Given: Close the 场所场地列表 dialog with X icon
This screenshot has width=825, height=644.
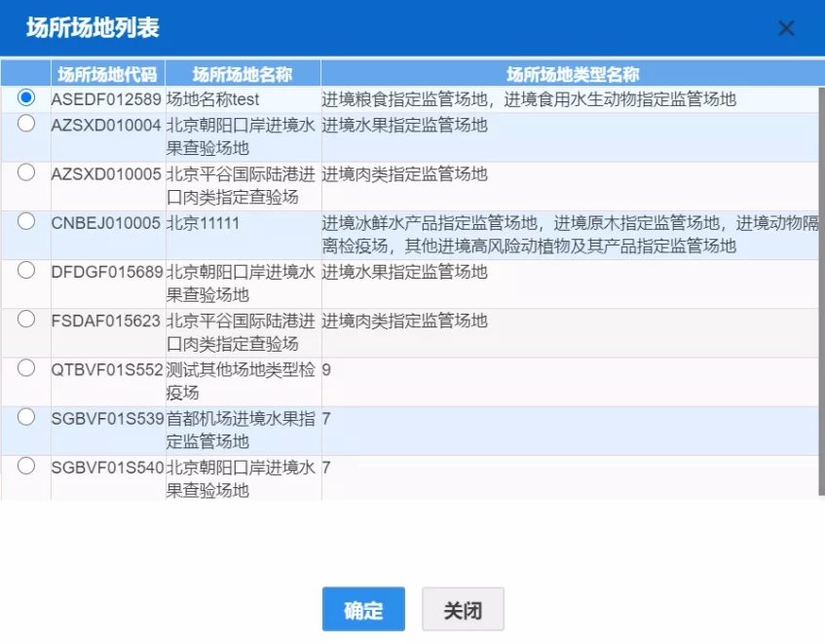Looking at the screenshot, I should (786, 28).
